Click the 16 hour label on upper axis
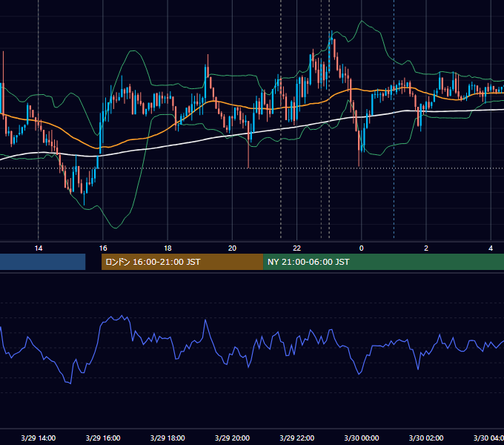This screenshot has width=504, height=445. pos(103,248)
